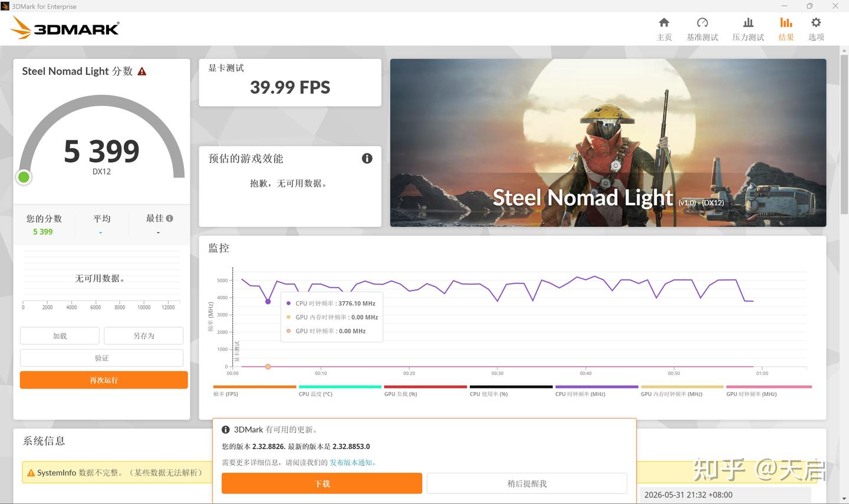This screenshot has height=504, width=849.
Task: Click the timestamp 2026-05-31 21:32 +08:00
Action: pyautogui.click(x=689, y=495)
